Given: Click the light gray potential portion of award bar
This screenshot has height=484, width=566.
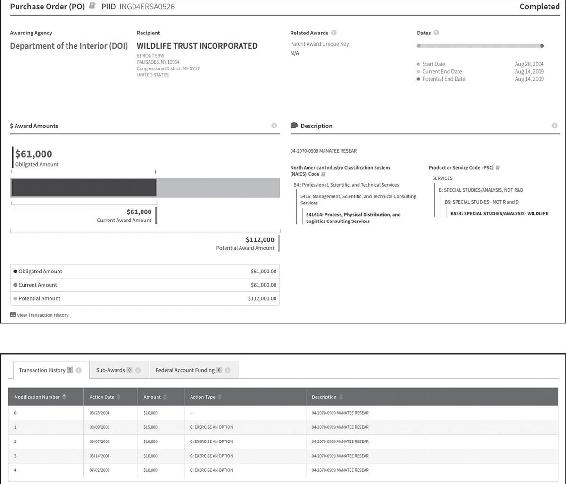Looking at the screenshot, I should pos(218,188).
